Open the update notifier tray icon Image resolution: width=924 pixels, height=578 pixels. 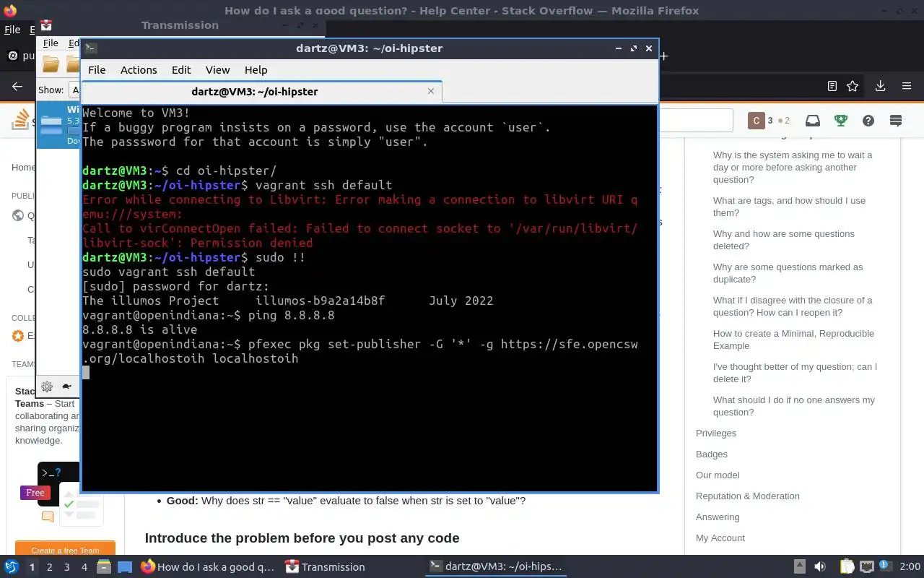tap(885, 567)
